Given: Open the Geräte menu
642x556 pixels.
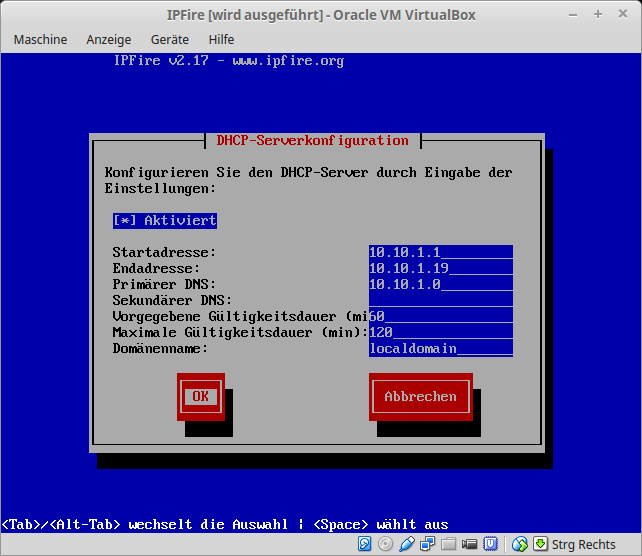Looking at the screenshot, I should tap(170, 40).
